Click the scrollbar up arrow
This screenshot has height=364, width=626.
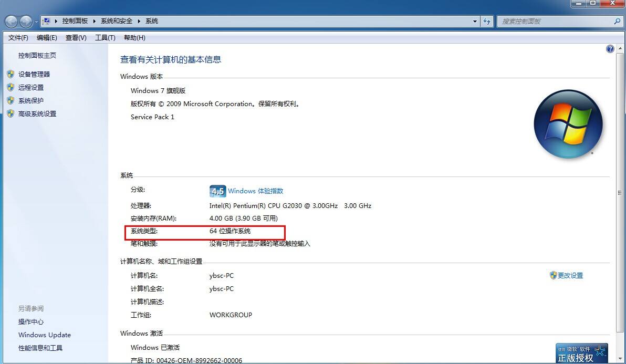click(620, 49)
